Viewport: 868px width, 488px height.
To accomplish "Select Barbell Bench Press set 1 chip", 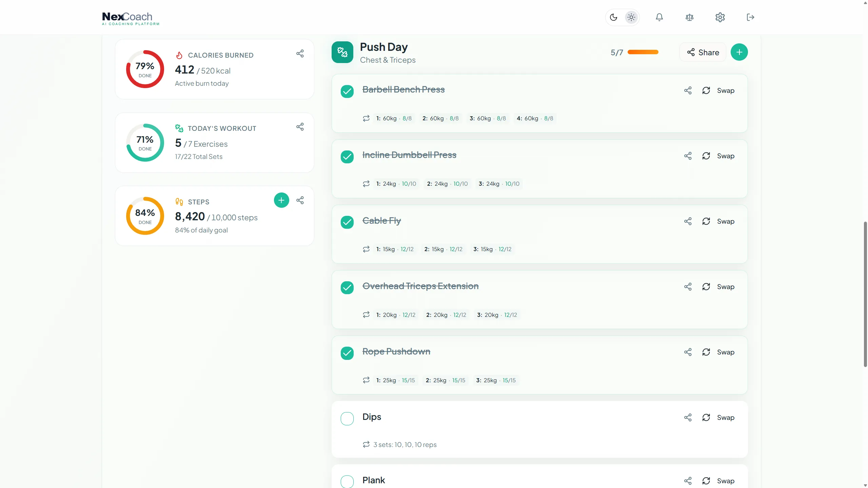I will [394, 118].
